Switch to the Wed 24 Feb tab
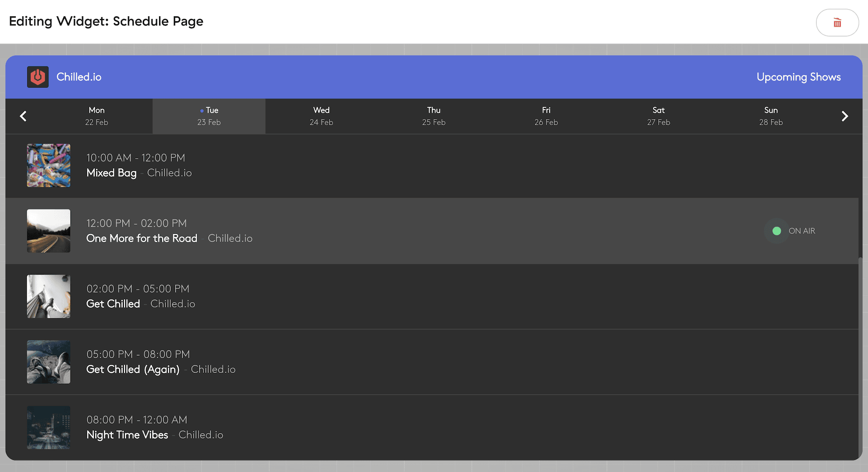 [x=321, y=116]
